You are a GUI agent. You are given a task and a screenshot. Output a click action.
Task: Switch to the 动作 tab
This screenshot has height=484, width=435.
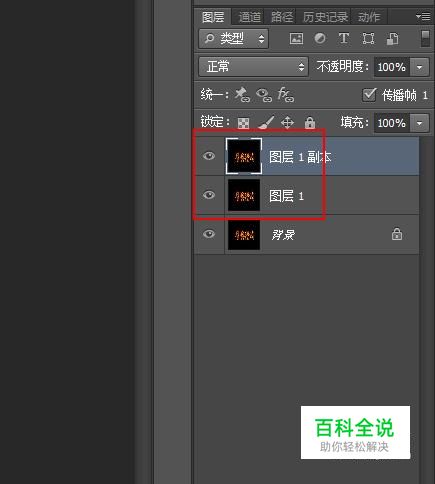point(369,17)
